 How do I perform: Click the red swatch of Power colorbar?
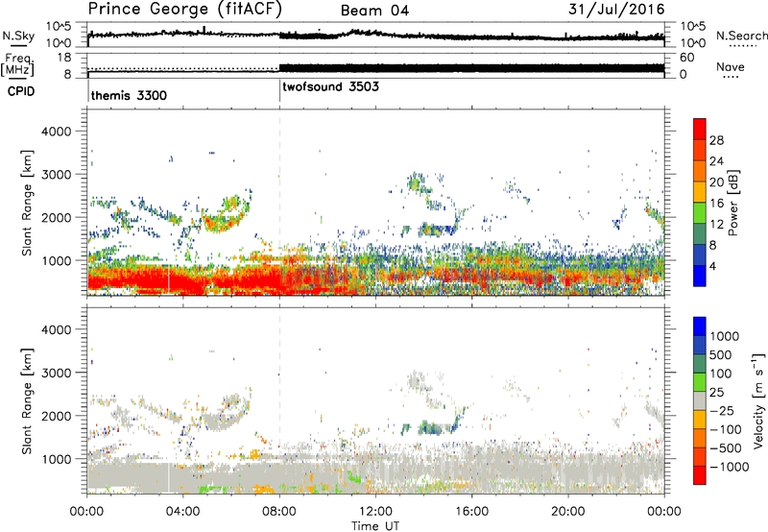pos(700,129)
